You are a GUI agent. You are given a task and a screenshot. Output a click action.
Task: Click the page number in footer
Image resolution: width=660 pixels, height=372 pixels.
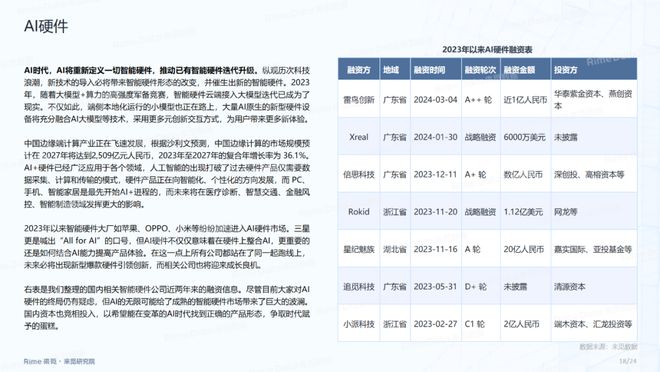(x=628, y=361)
